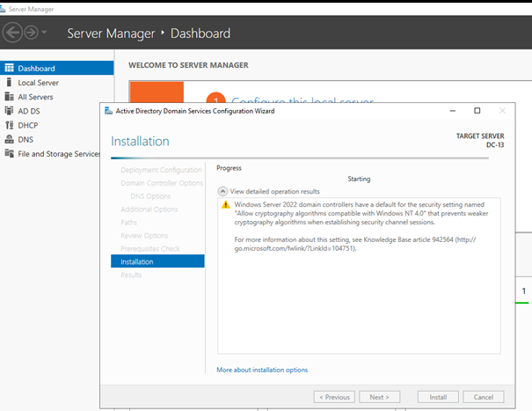
Task: Click the Welcome to Server Manager heading
Action: [x=188, y=65]
